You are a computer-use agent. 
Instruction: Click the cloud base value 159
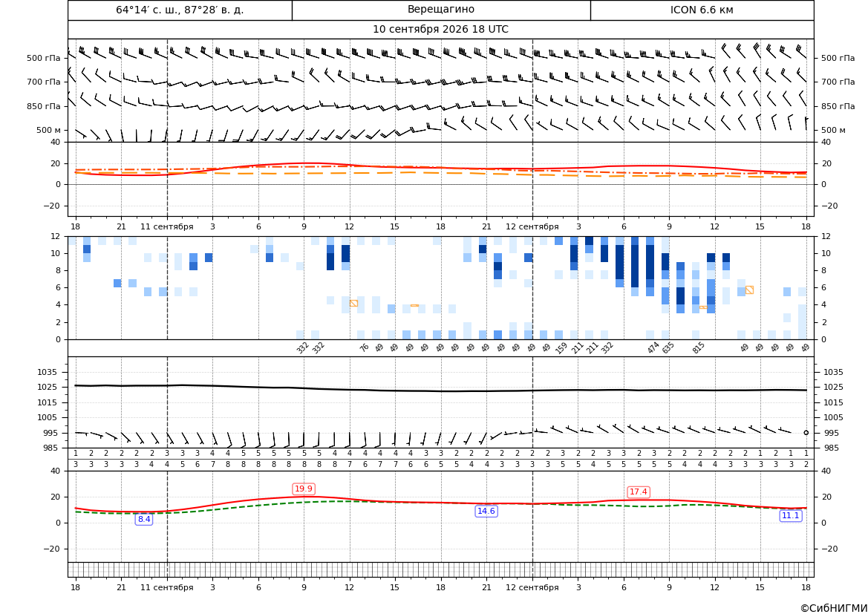[x=561, y=347]
